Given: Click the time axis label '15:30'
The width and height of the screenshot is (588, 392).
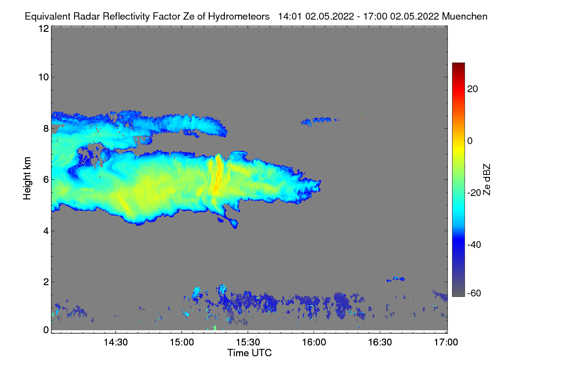Looking at the screenshot, I should pyautogui.click(x=248, y=342).
